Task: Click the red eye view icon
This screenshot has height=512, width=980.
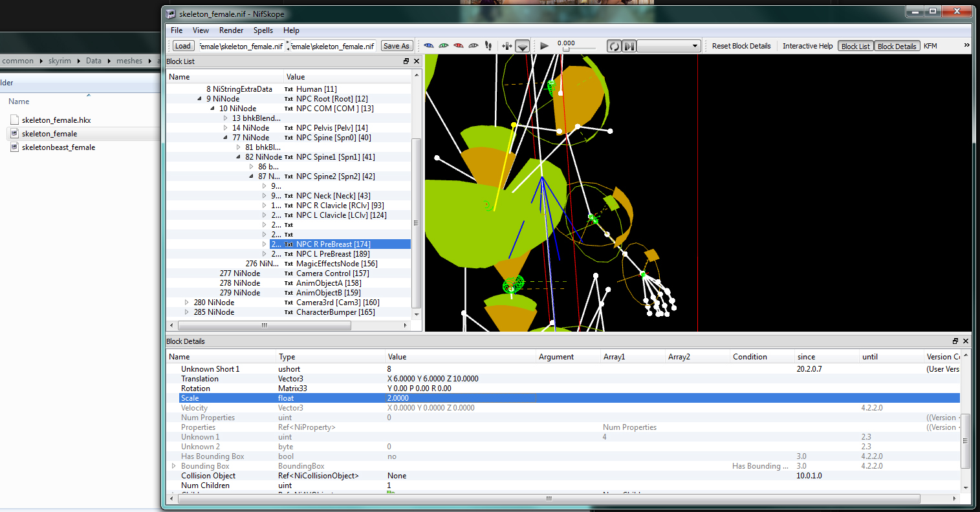Action: pyautogui.click(x=459, y=46)
